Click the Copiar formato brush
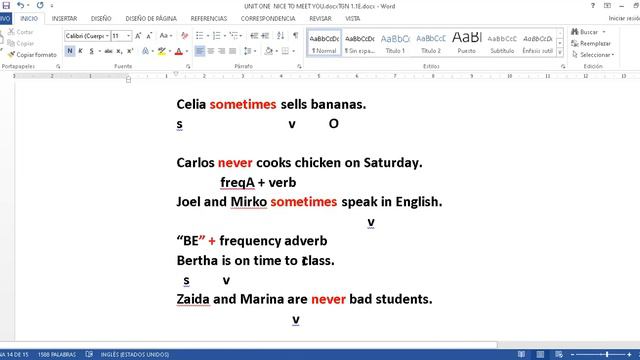Image resolution: width=640 pixels, height=360 pixels. 32,54
